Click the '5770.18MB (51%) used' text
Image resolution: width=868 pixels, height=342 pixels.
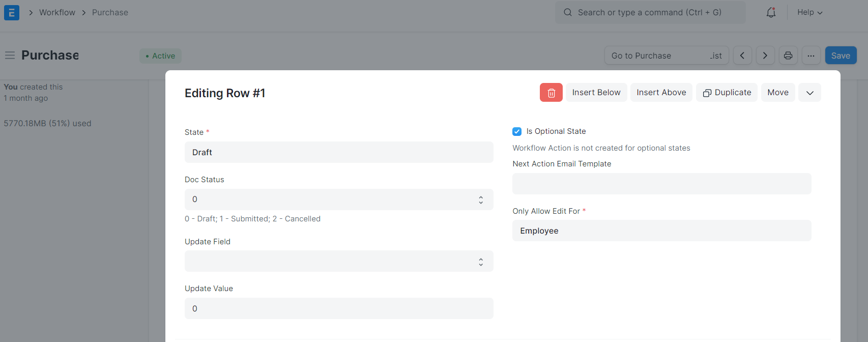[47, 123]
